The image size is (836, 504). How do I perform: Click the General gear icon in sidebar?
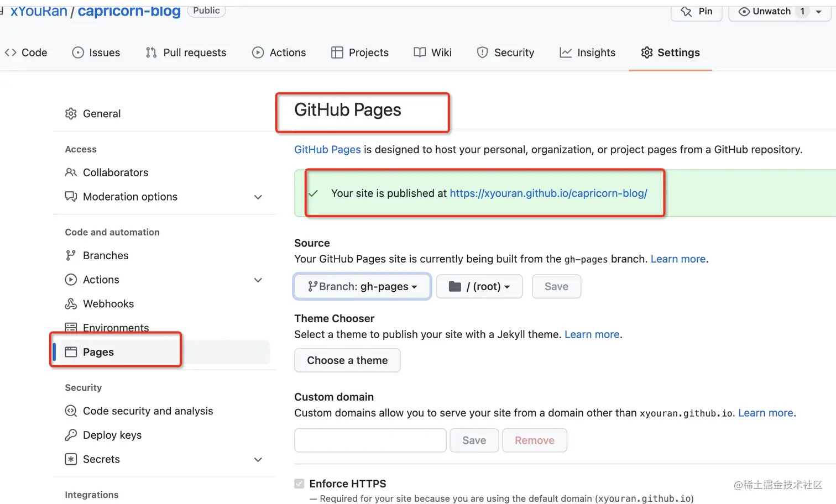71,113
